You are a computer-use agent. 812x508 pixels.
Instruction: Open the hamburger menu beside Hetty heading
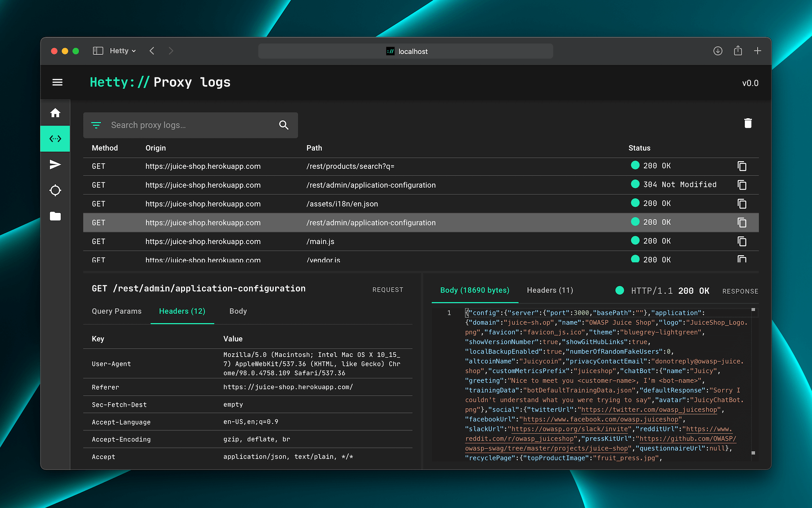[x=57, y=82]
